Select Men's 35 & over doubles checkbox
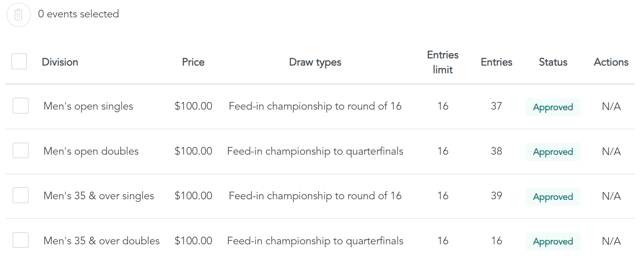Viewport: 644px width, 266px height. (x=20, y=240)
